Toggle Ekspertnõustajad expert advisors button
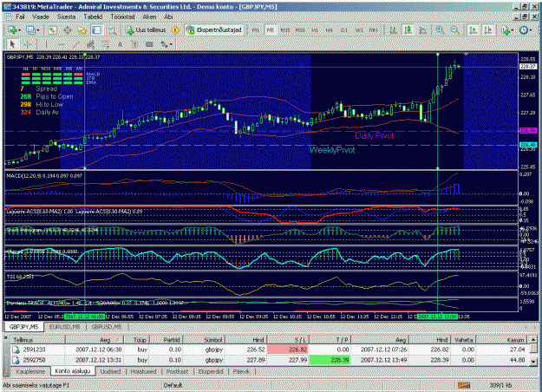Image resolution: width=542 pixels, height=392 pixels. tap(214, 30)
